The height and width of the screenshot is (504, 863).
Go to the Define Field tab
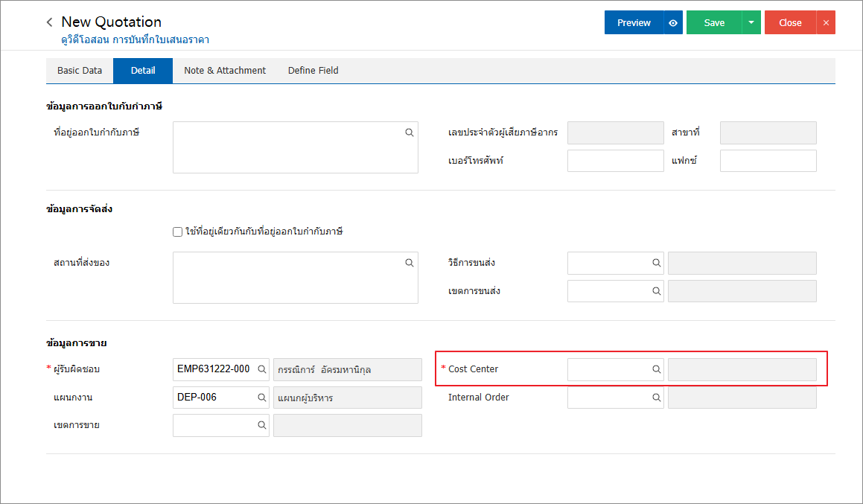pyautogui.click(x=313, y=71)
